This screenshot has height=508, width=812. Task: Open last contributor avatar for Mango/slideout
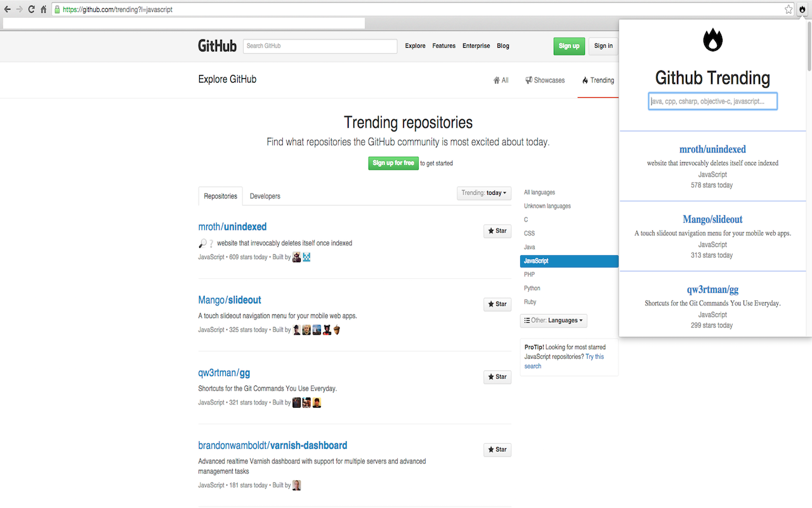337,330
